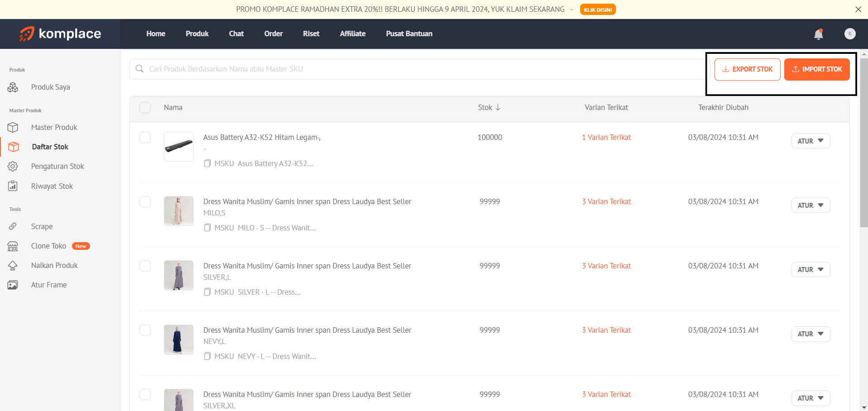
Task: Open ATUR dropdown for NEVY,L dress
Action: tap(811, 334)
